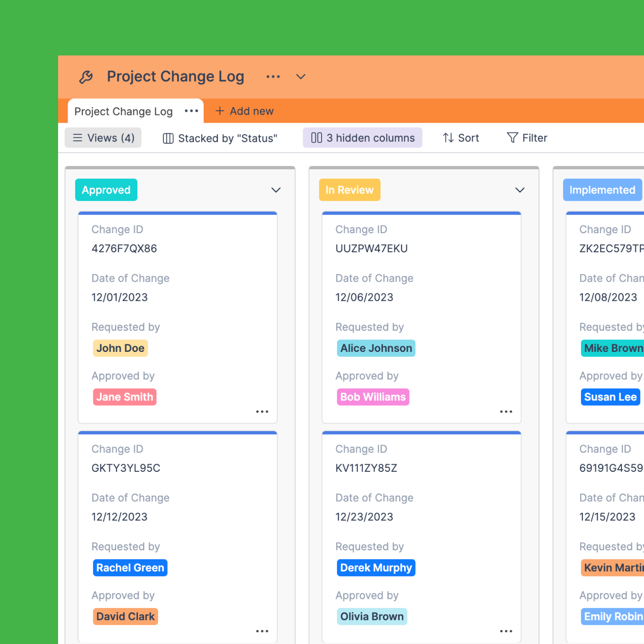The width and height of the screenshot is (644, 644).
Task: Click the Views list icon
Action: point(78,138)
